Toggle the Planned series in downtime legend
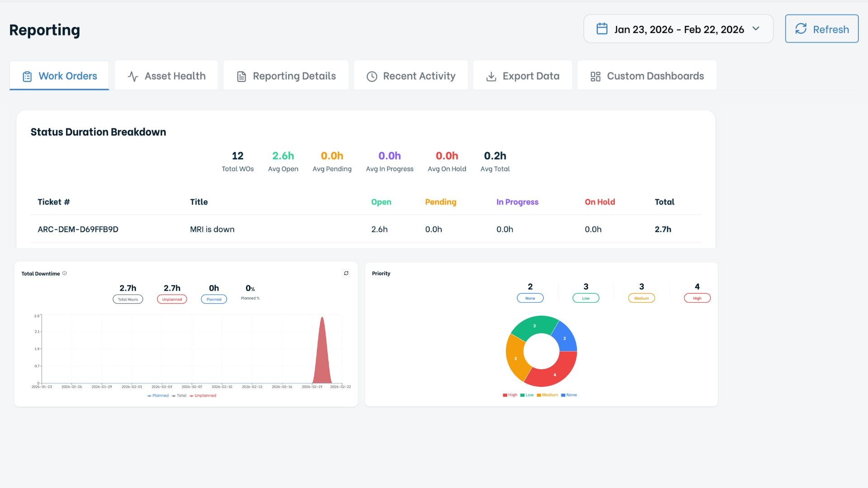Viewport: 868px width, 488px height. (158, 396)
